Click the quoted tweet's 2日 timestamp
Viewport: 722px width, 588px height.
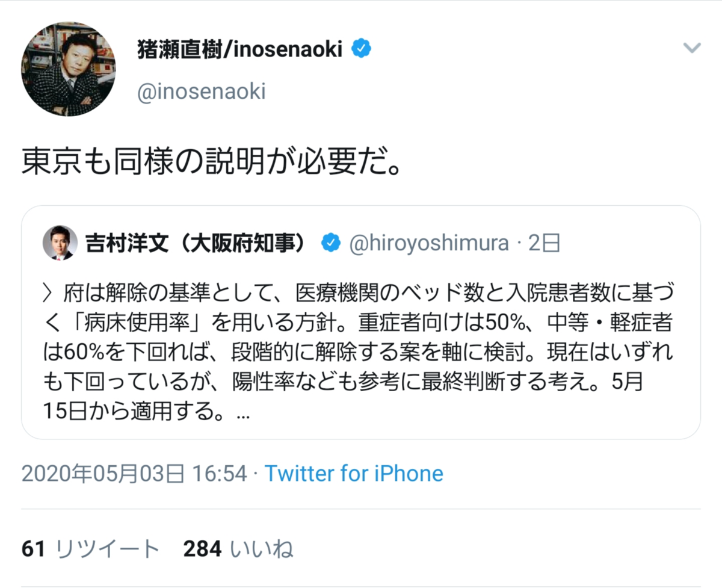tap(545, 243)
